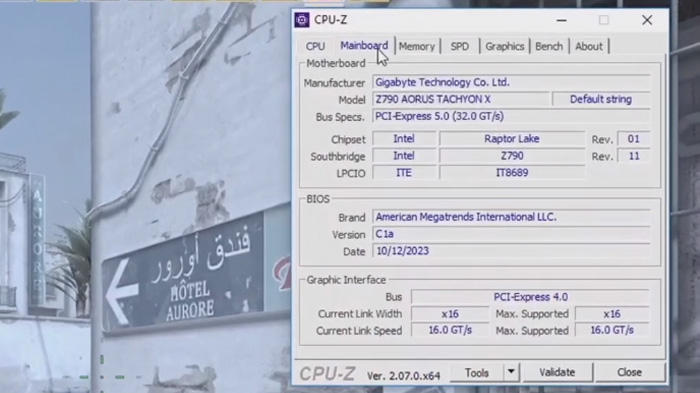This screenshot has height=393, width=700.
Task: Click the CPU-Z application icon in title bar
Action: click(x=302, y=20)
